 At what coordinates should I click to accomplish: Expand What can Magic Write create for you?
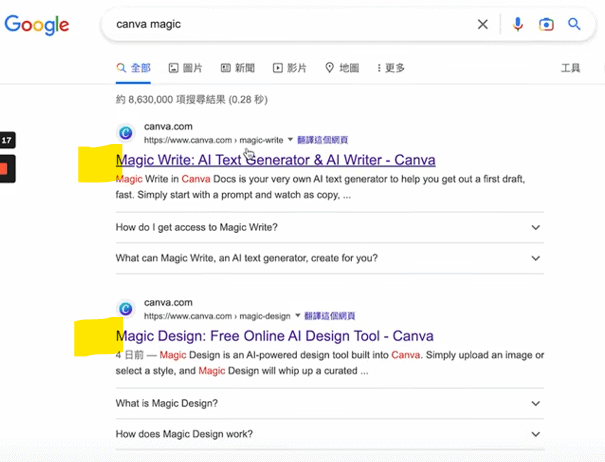(x=330, y=258)
